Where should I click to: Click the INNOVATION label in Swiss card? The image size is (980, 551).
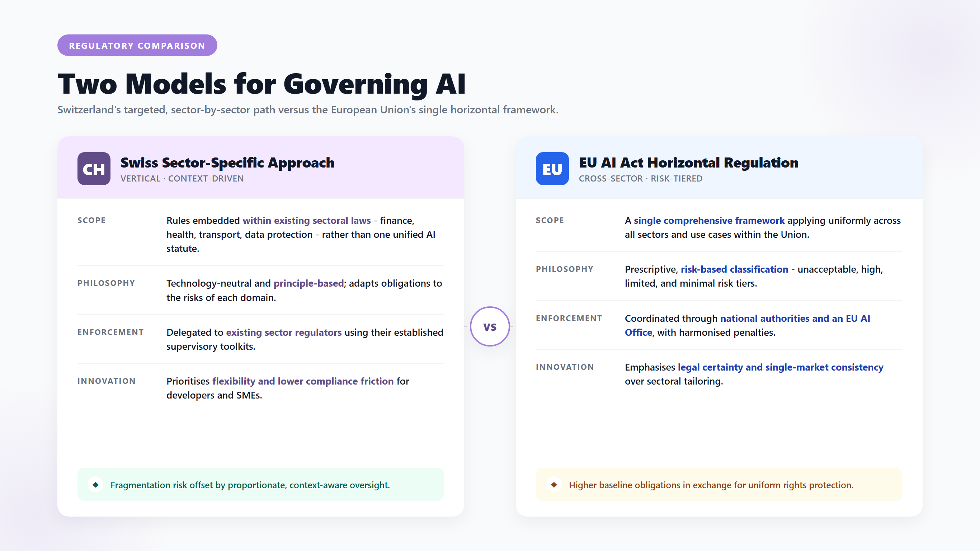coord(107,381)
